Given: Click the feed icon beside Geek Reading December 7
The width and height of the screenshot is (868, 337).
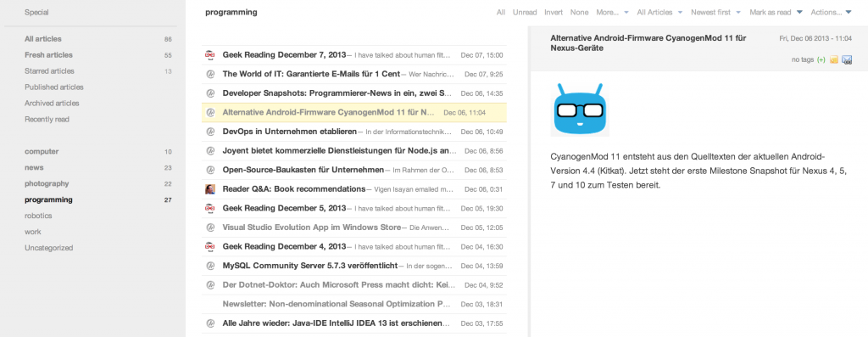Looking at the screenshot, I should click(x=210, y=55).
